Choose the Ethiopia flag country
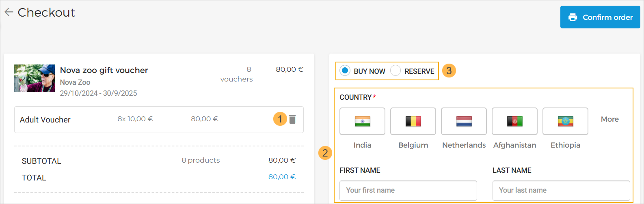644x204 pixels. click(x=565, y=121)
